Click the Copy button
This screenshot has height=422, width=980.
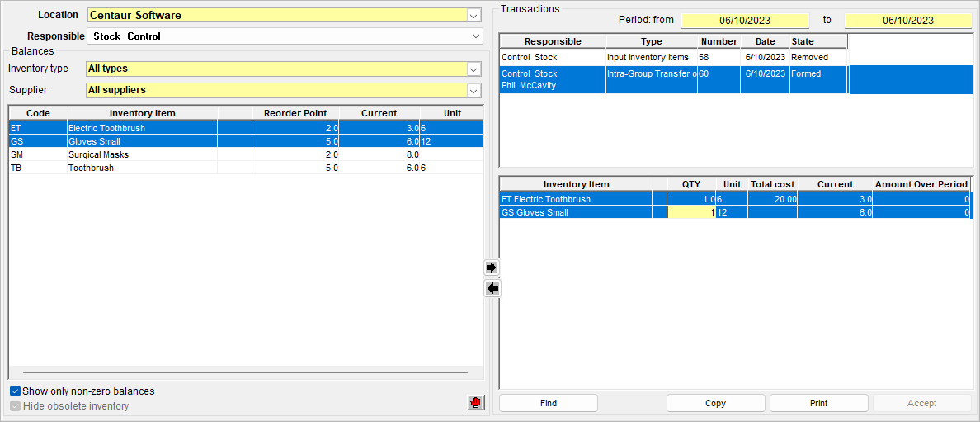(716, 403)
